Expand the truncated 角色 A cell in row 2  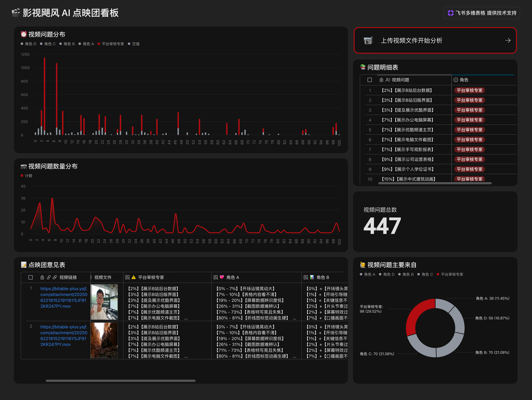click(294, 356)
